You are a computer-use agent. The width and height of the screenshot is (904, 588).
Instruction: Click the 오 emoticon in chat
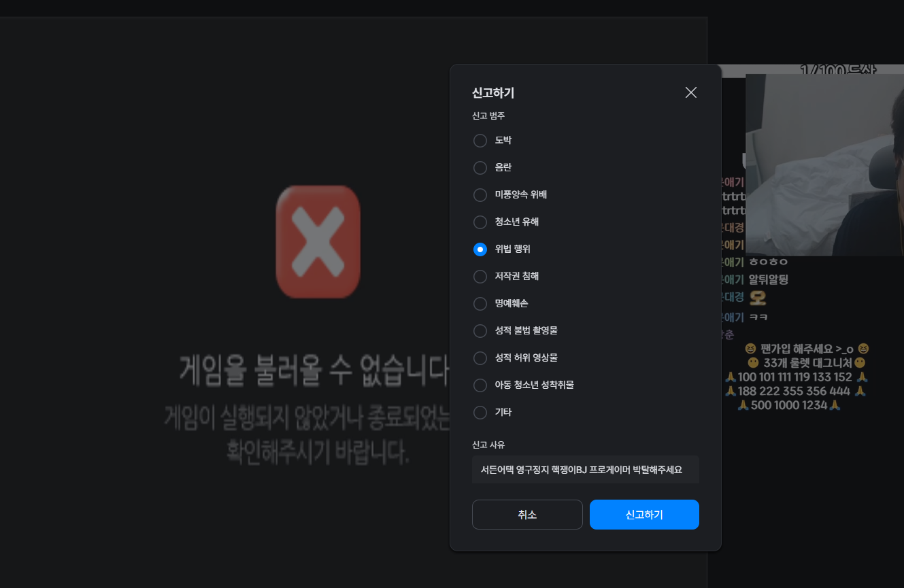click(x=758, y=298)
